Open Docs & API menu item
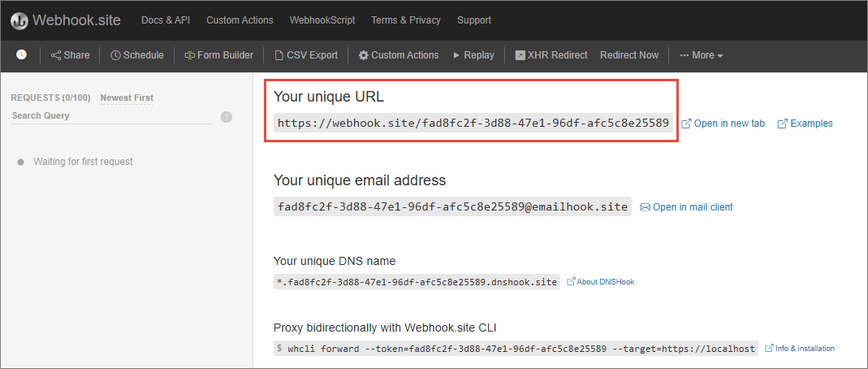 point(165,20)
